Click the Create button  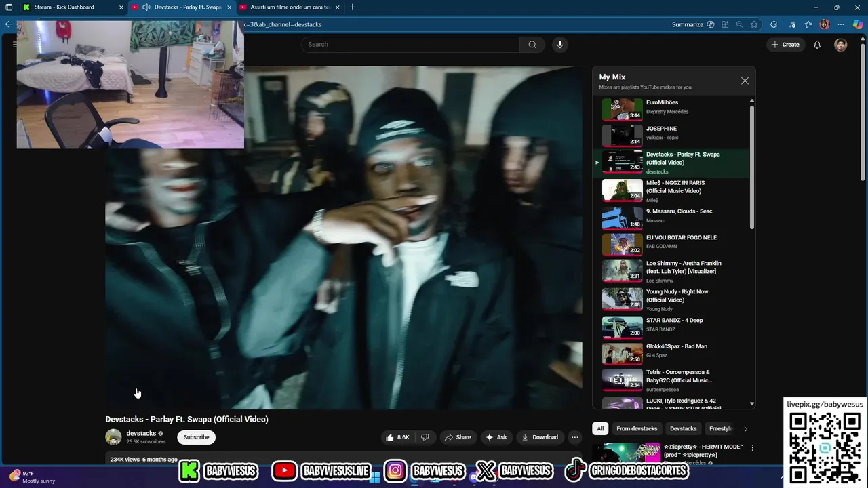[785, 45]
